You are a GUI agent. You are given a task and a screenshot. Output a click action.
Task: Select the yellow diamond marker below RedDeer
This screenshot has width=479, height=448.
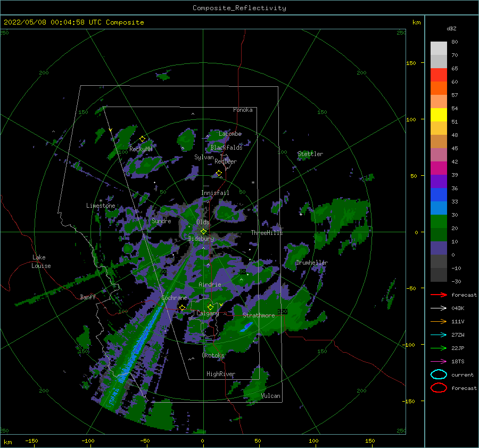tap(219, 173)
